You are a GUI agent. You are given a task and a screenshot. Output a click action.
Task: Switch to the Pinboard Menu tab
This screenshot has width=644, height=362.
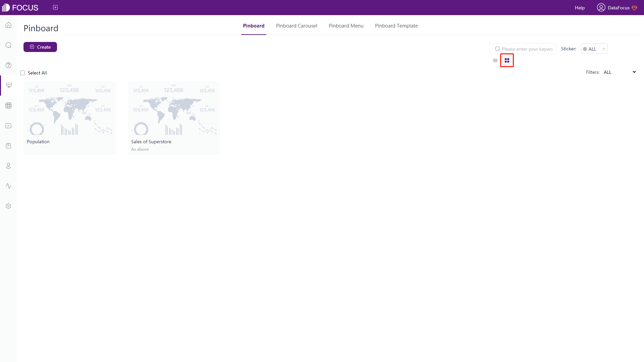click(x=346, y=26)
